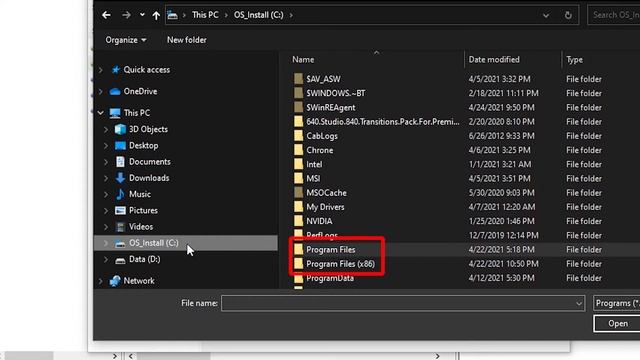Open Desktop in sidebar

[x=143, y=146]
